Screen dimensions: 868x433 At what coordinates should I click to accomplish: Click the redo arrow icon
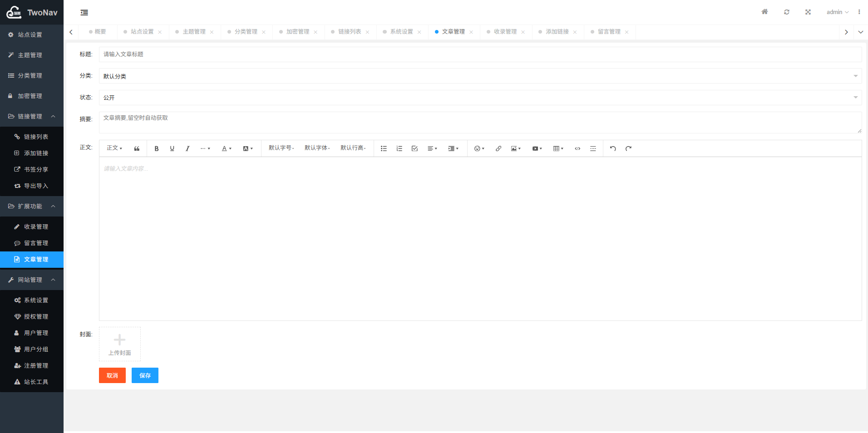coord(628,148)
